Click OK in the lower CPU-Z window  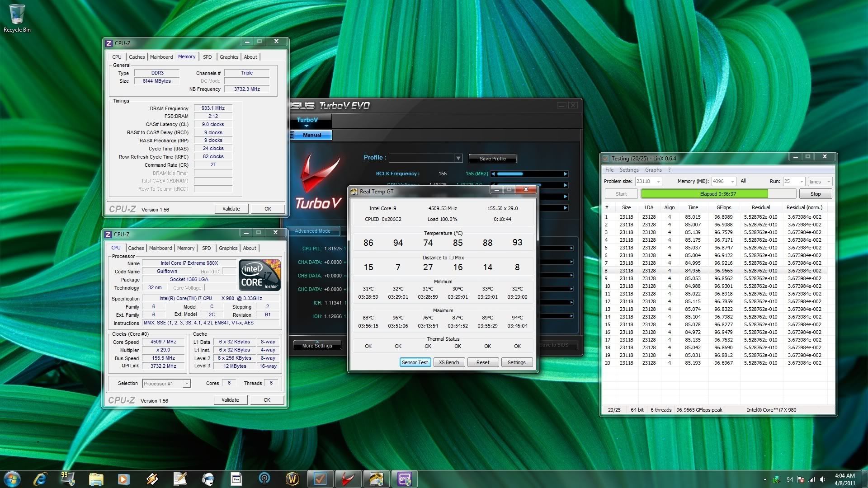(267, 400)
